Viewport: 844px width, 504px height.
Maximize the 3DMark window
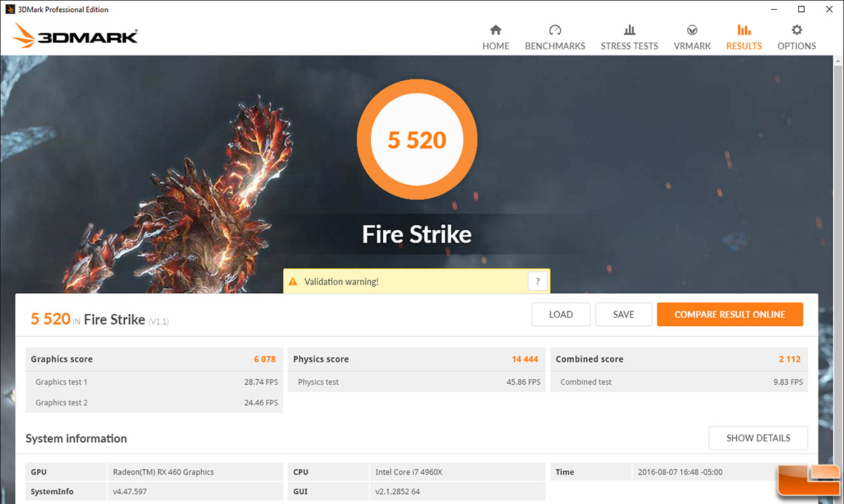point(801,10)
